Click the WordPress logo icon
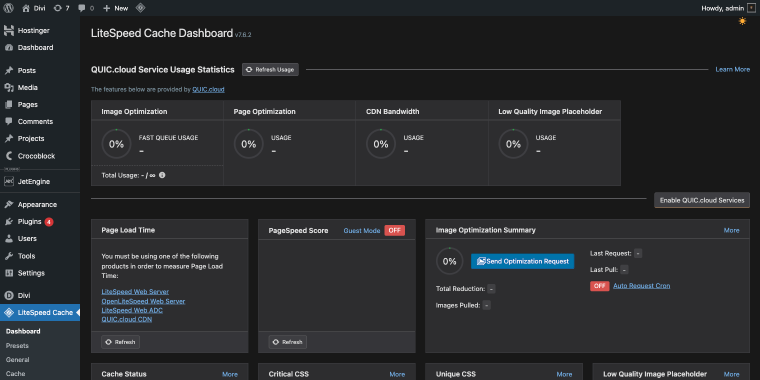The width and height of the screenshot is (760, 380). coord(8,8)
